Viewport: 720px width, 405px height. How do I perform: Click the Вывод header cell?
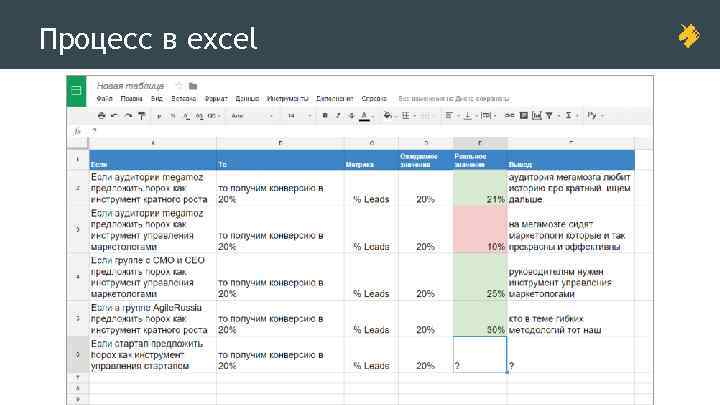571,160
